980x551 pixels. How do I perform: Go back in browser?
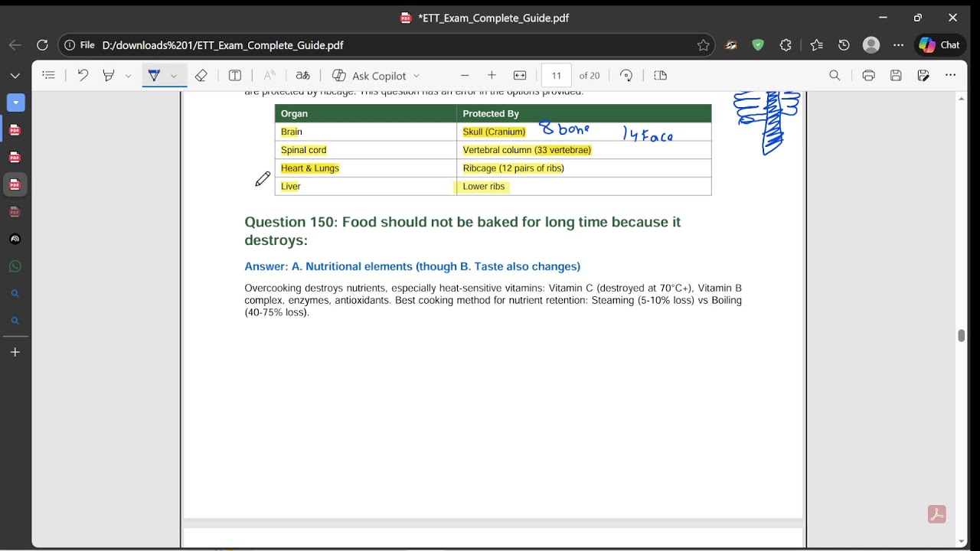[x=15, y=45]
